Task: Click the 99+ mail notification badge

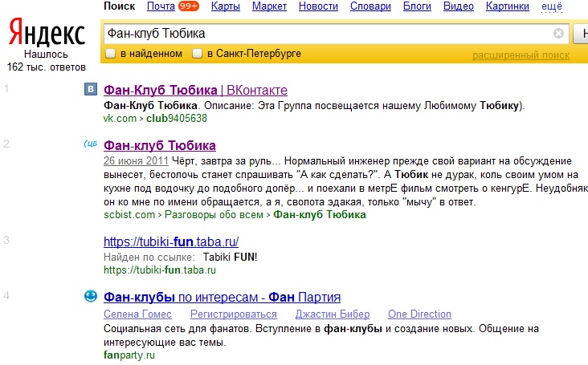Action: [189, 6]
